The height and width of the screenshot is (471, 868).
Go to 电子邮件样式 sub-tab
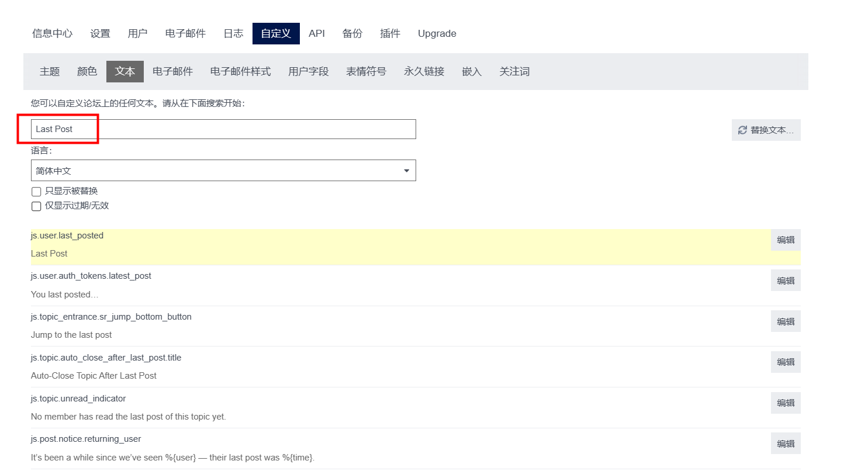pos(240,72)
